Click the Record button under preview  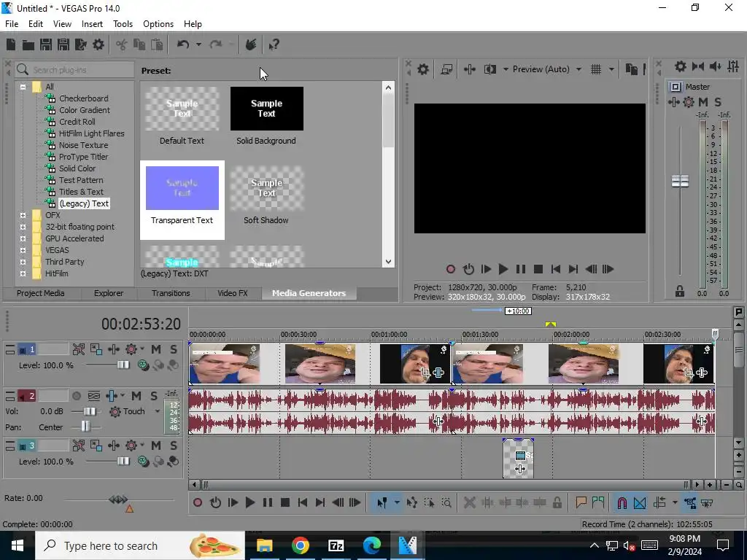tap(450, 270)
